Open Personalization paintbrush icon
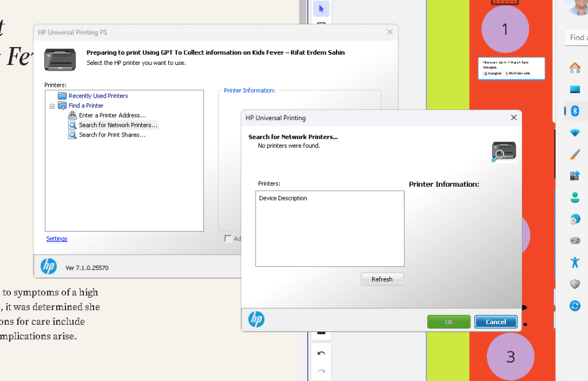This screenshot has width=588, height=381. pyautogui.click(x=574, y=154)
